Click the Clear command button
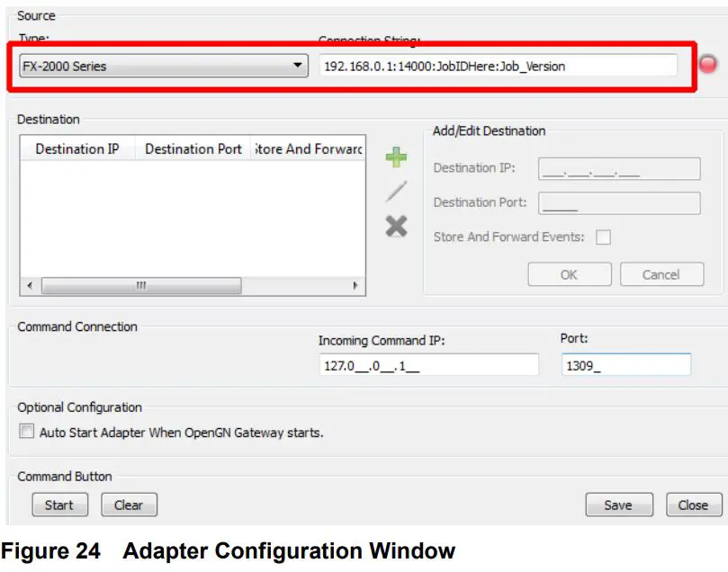The height and width of the screenshot is (572, 728). click(x=129, y=505)
